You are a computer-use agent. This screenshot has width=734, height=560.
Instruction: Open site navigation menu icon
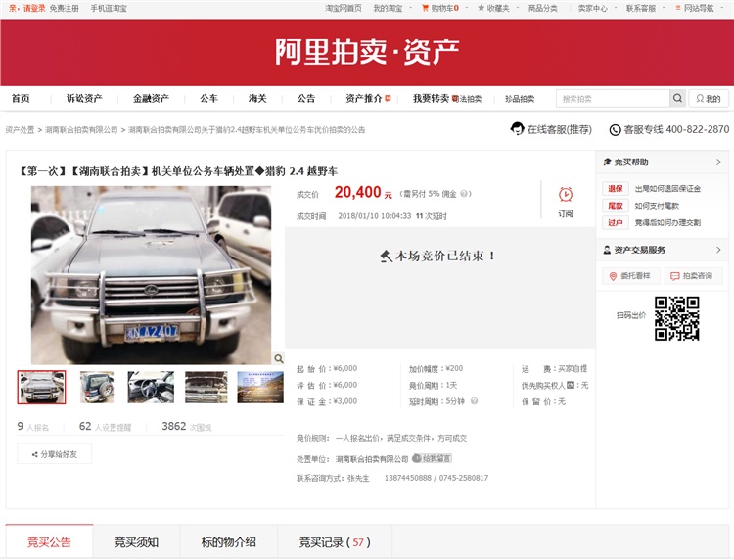(x=678, y=8)
